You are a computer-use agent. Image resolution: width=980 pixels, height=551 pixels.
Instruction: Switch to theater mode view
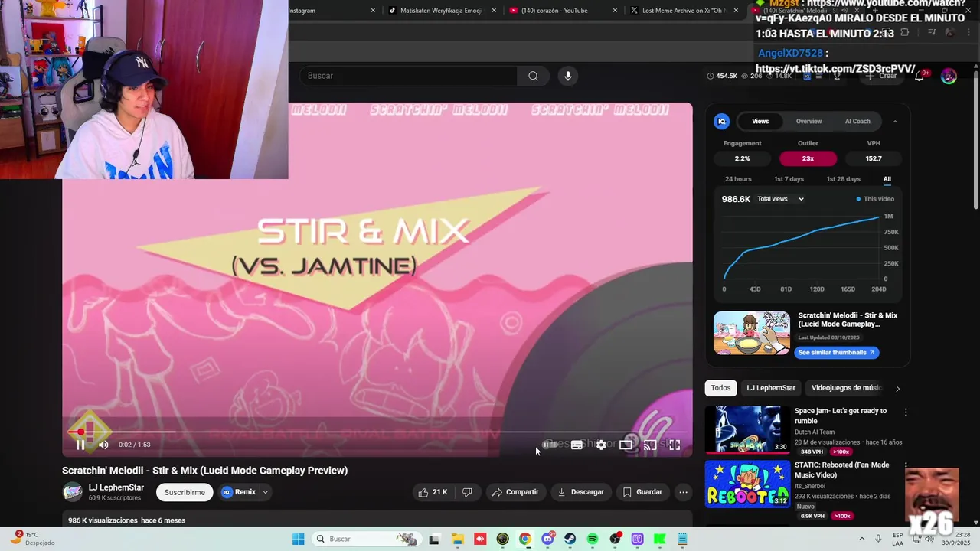click(x=626, y=445)
